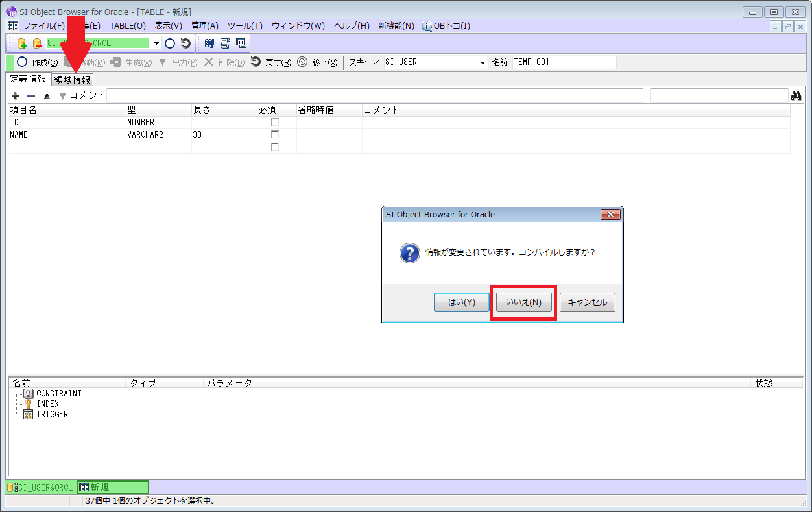Open the connection dropdown SI_USER@ORCL
The image size is (812, 512).
(x=156, y=43)
